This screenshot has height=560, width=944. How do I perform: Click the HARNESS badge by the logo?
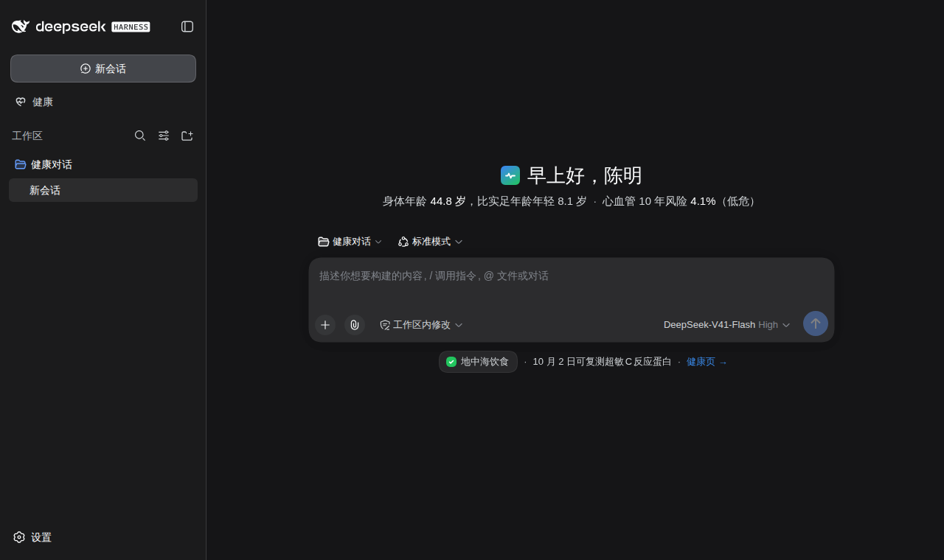pos(131,27)
